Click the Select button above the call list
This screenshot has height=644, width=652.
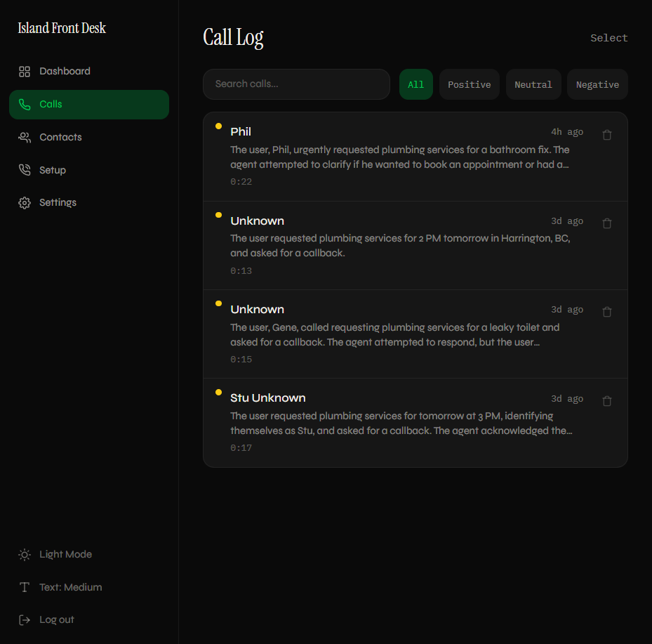[x=608, y=38]
